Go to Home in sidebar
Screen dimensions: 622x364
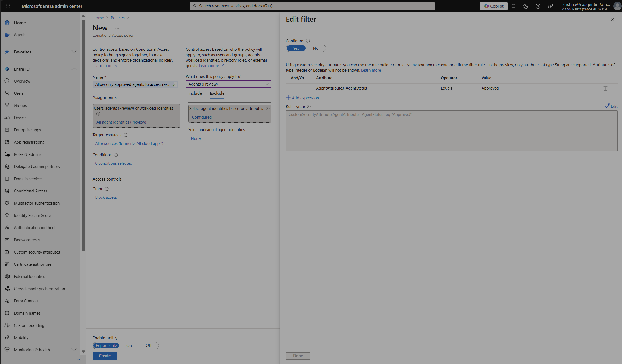click(20, 23)
